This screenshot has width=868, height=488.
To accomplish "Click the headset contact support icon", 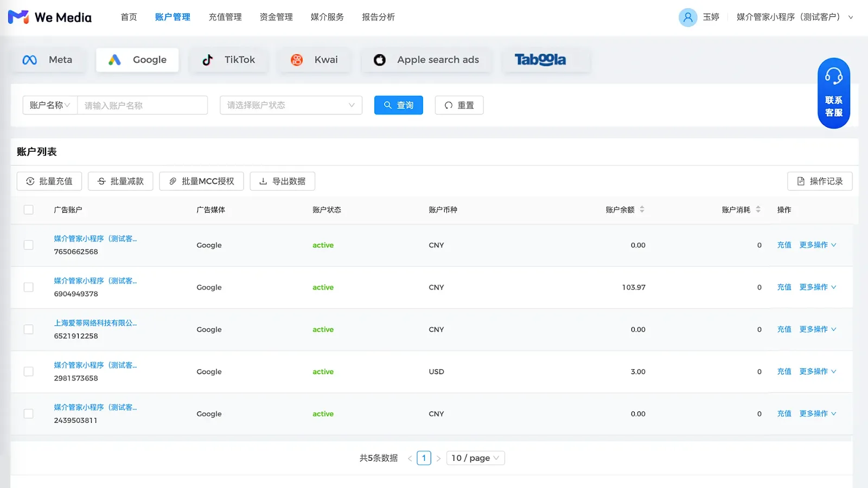I will pos(834,76).
